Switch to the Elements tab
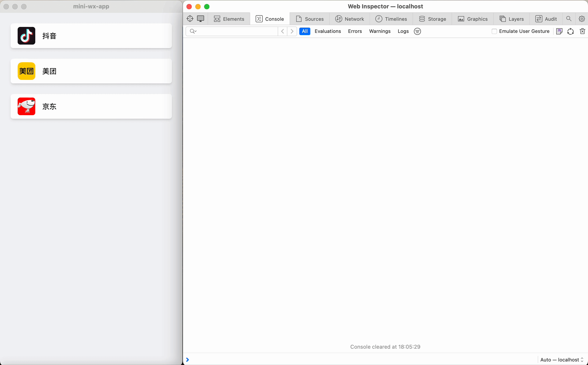Image resolution: width=588 pixels, height=365 pixels. pyautogui.click(x=229, y=19)
